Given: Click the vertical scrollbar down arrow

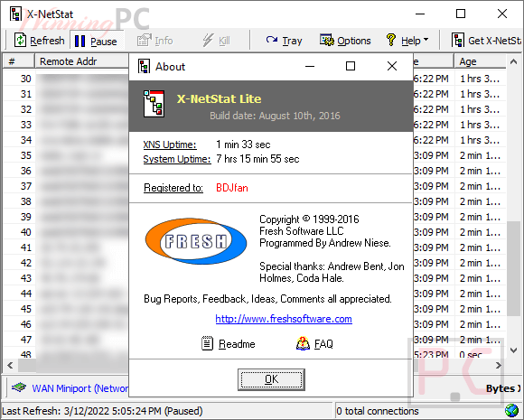Looking at the screenshot, I should pos(514,350).
